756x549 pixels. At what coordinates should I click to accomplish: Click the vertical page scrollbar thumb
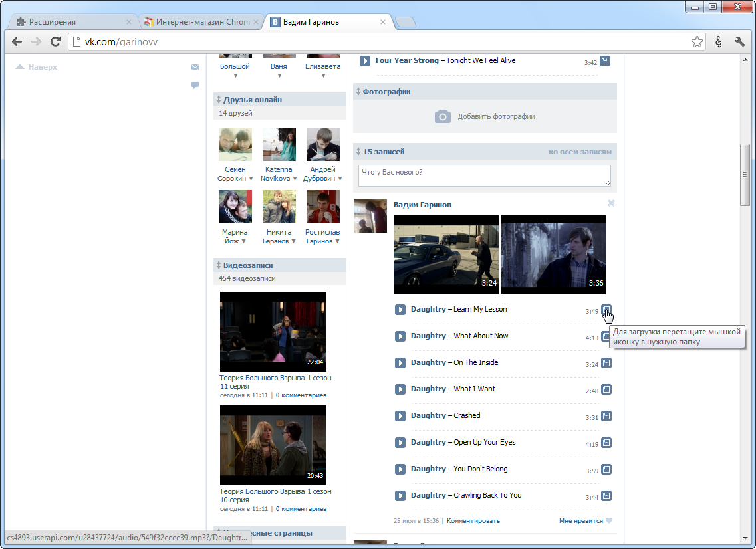745,175
